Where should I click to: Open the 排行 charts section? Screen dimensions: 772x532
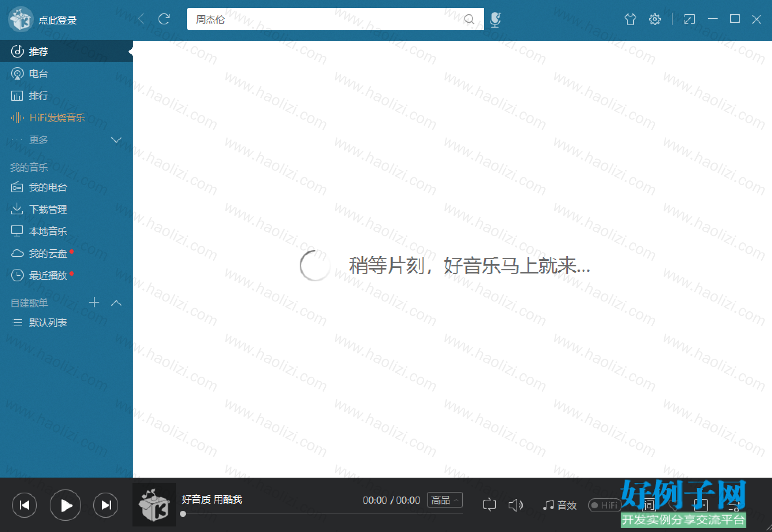(x=67, y=96)
